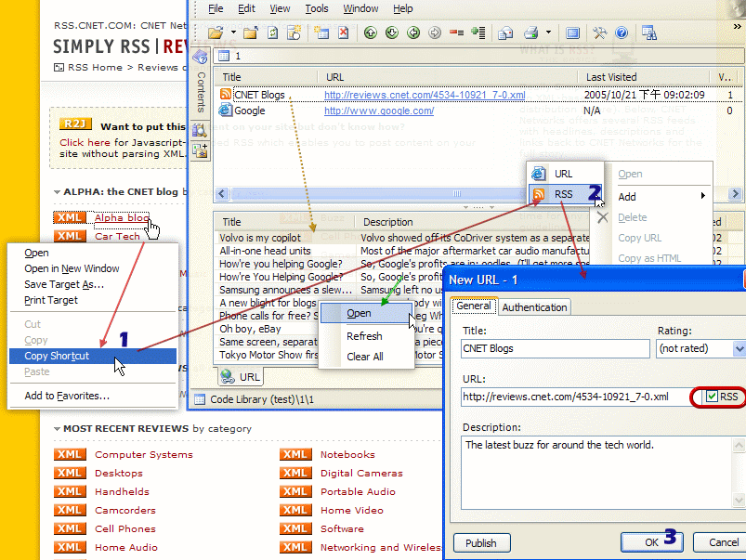Open the dropdown arrow beside the open folder icon

pyautogui.click(x=233, y=33)
